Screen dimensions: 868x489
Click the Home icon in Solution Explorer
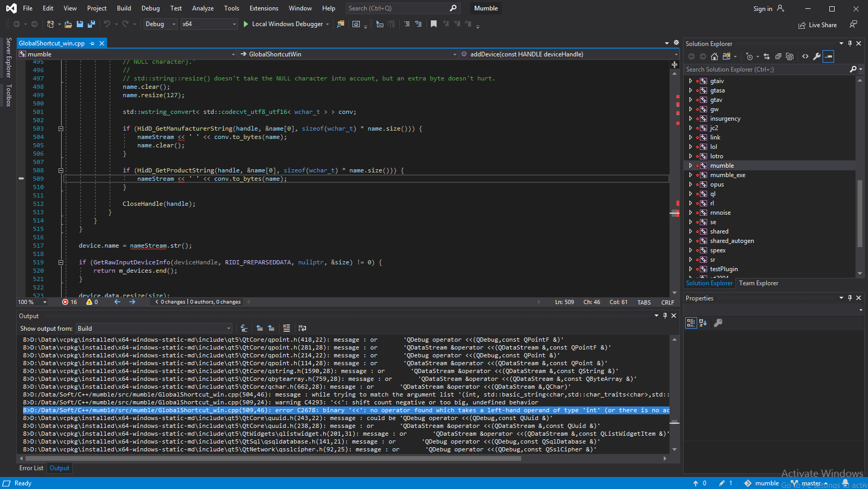[x=714, y=56]
